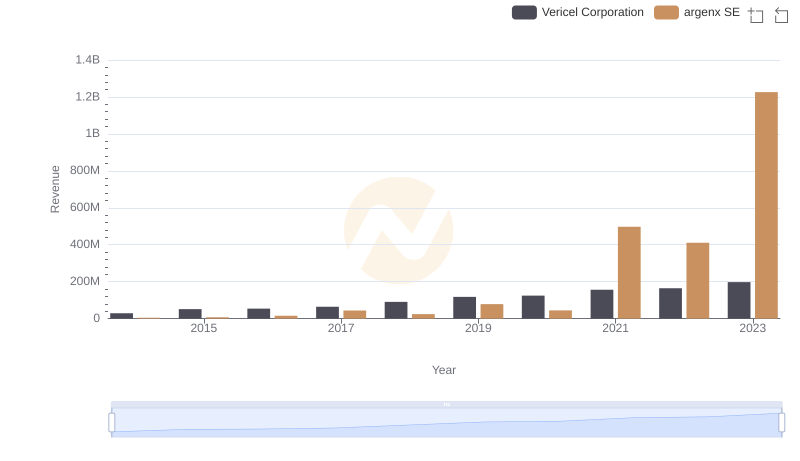Click the argenx SE orange legend swatch
The height and width of the screenshot is (461, 800).
[666, 12]
